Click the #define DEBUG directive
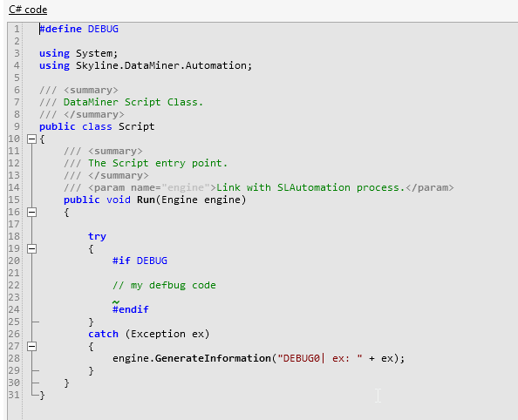Screen dimensions: 518x420 tap(79, 29)
